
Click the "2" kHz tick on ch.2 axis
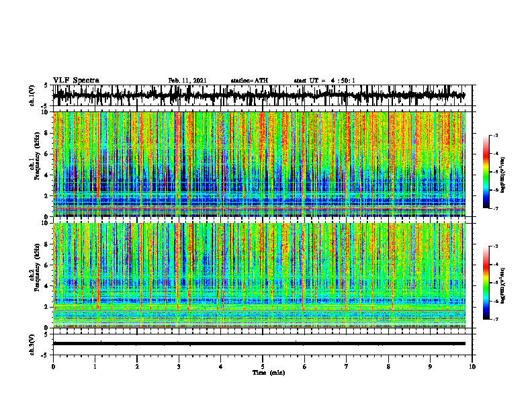point(48,306)
